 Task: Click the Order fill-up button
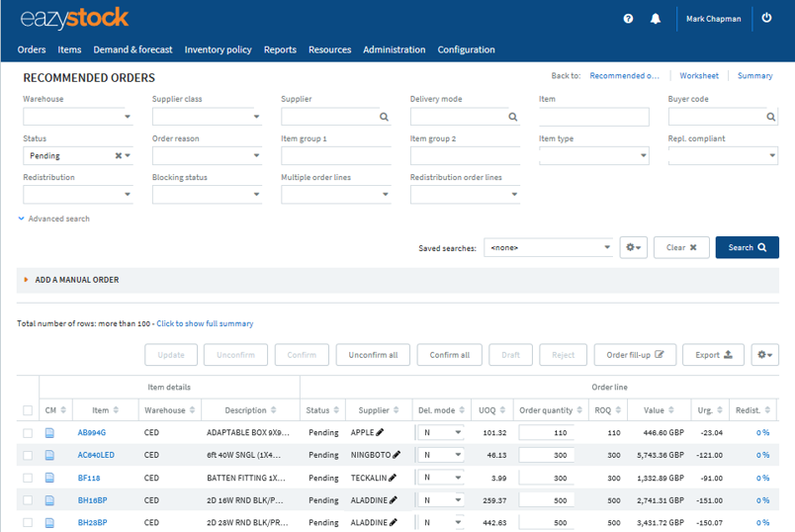pos(635,355)
